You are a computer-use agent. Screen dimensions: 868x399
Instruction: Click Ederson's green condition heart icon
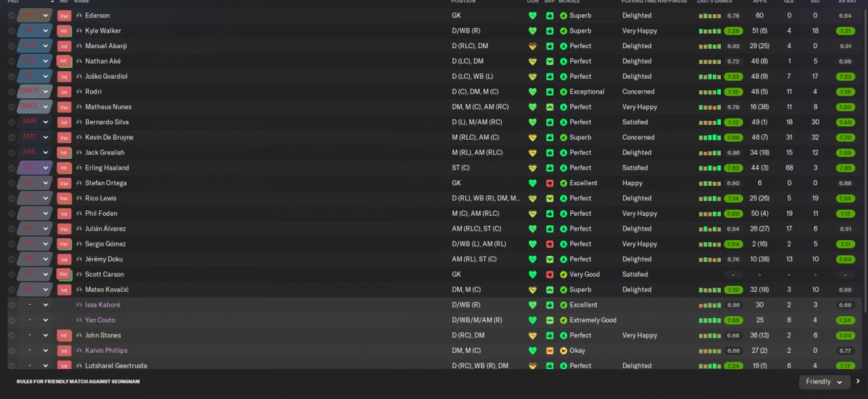pos(532,16)
